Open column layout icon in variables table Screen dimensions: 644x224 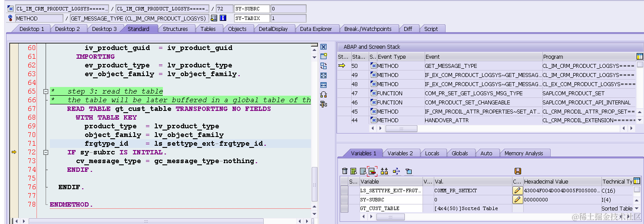(x=637, y=181)
